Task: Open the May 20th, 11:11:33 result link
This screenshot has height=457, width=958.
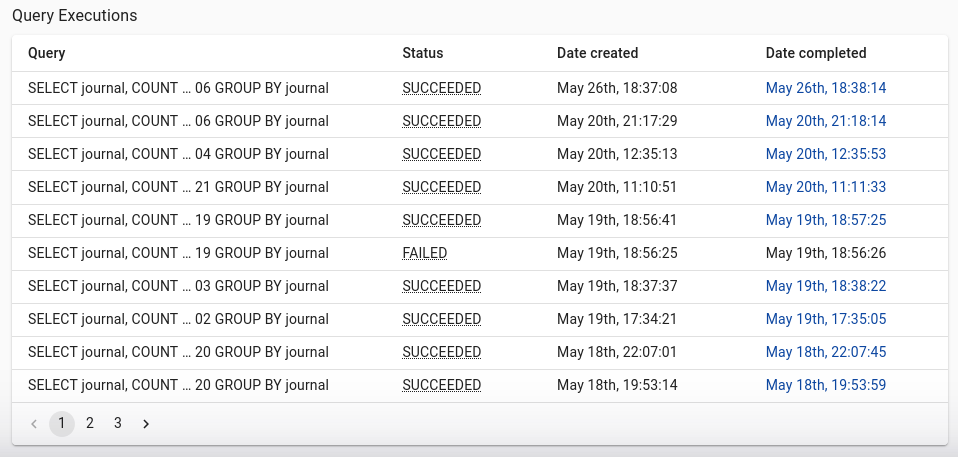Action: [x=825, y=187]
